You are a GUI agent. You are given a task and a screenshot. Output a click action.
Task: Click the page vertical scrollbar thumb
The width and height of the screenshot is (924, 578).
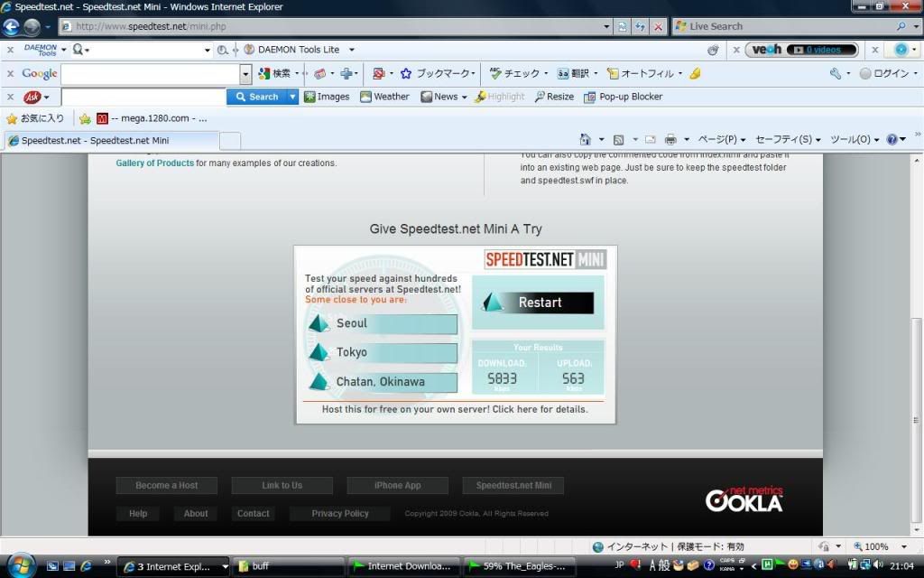915,420
